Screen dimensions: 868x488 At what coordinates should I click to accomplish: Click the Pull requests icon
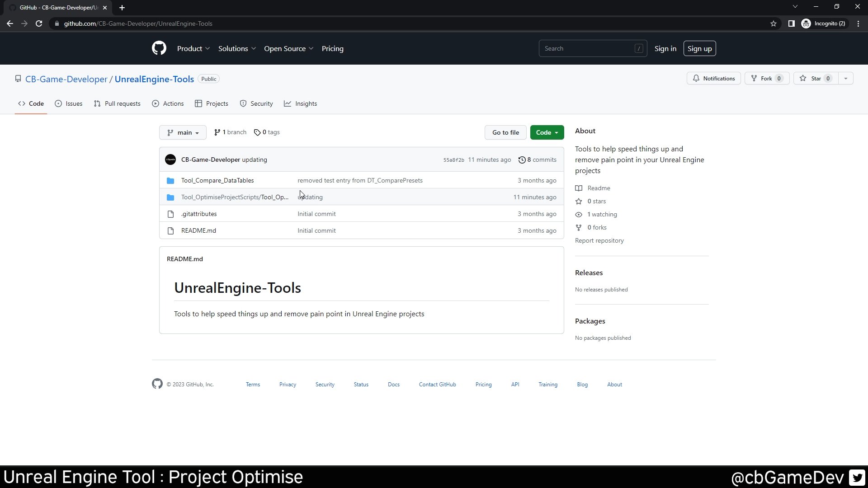(97, 103)
